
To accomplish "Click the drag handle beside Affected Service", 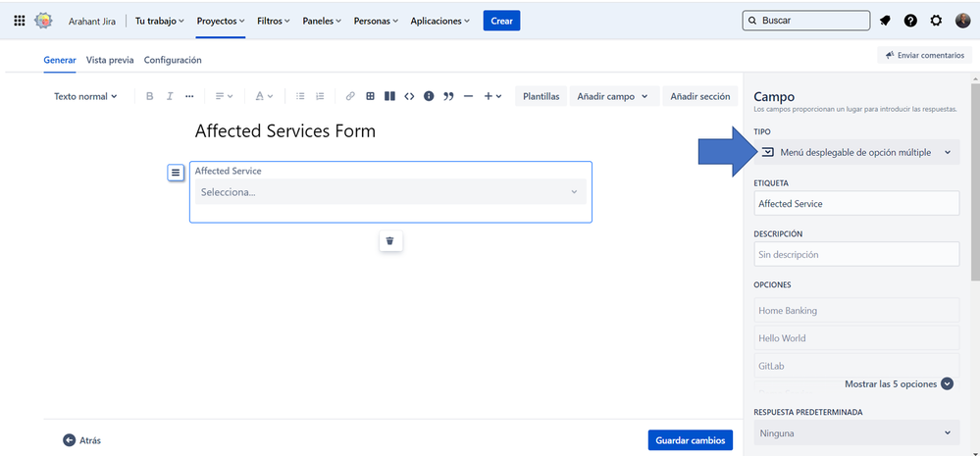I will coord(176,173).
